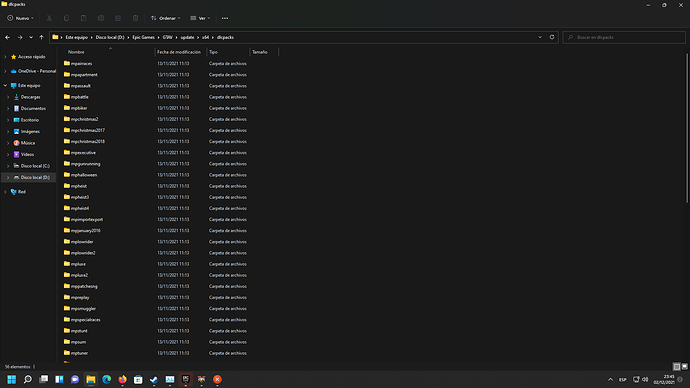690x388 pixels.
Task: Click the Share icon in toolbar
Action: click(118, 18)
